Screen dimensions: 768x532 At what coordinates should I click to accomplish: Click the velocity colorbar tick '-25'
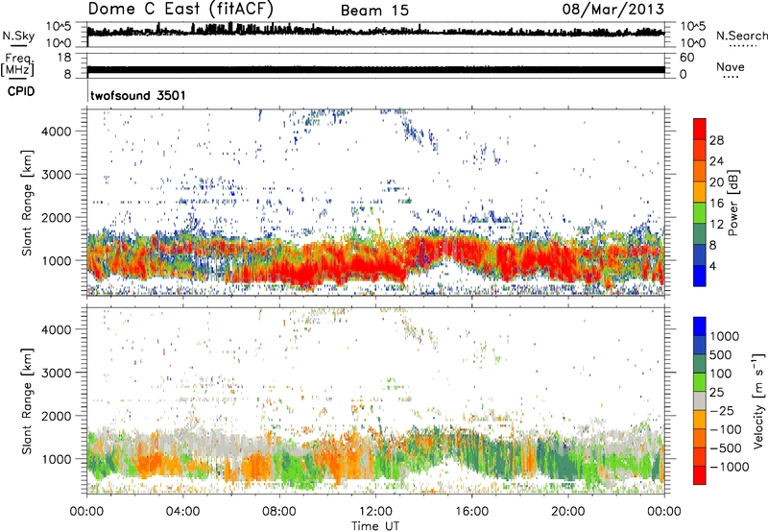722,410
